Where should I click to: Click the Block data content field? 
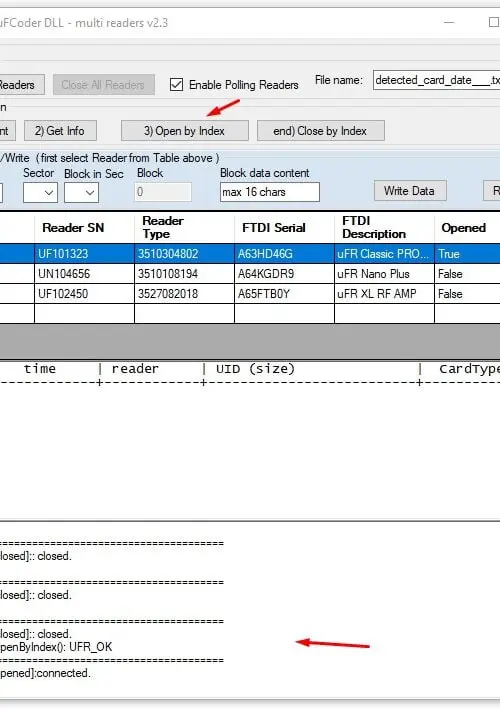pos(270,192)
